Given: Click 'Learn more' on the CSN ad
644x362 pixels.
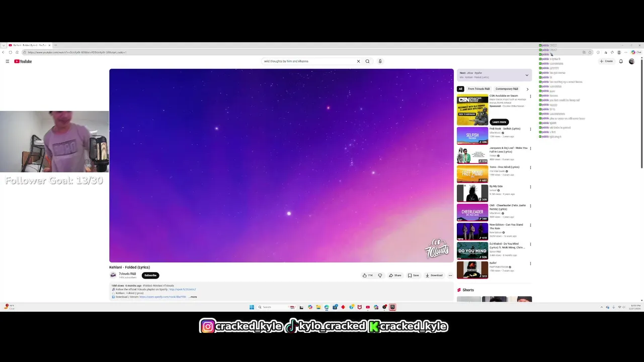Looking at the screenshot, I should coord(499,122).
